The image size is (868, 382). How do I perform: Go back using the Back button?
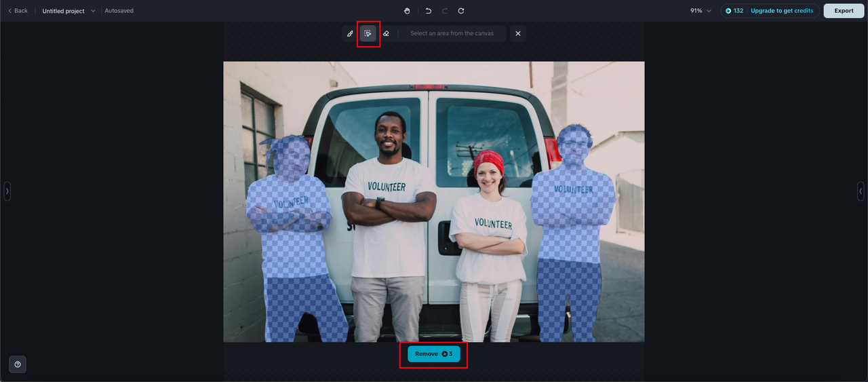point(18,11)
